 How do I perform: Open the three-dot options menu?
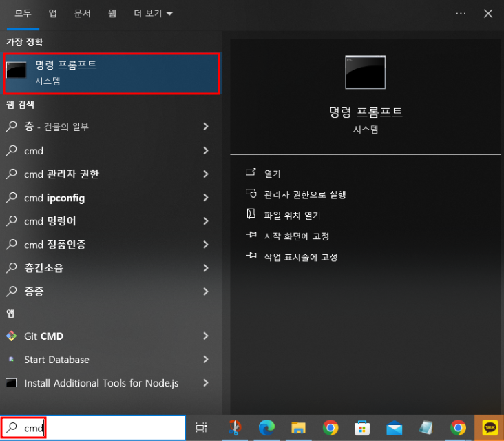click(x=461, y=14)
